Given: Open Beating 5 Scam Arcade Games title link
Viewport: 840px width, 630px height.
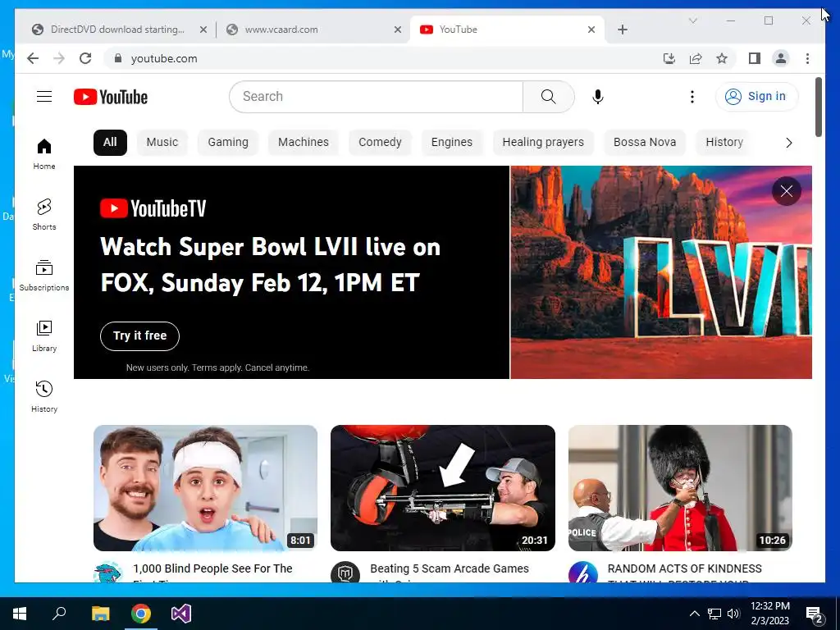Looking at the screenshot, I should pyautogui.click(x=450, y=572).
